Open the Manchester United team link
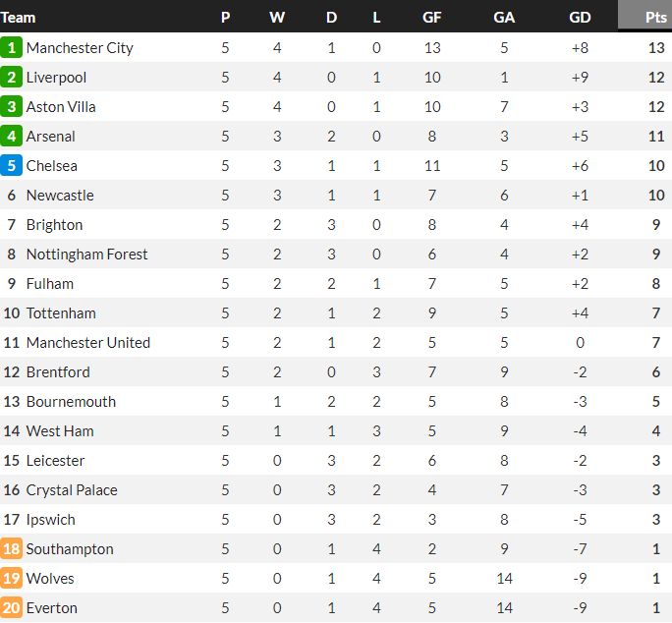672x623 pixels. (88, 342)
